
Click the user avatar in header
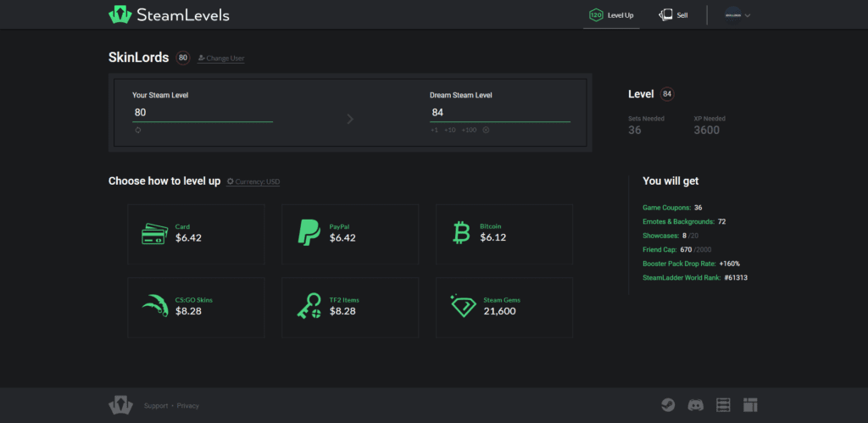[732, 15]
